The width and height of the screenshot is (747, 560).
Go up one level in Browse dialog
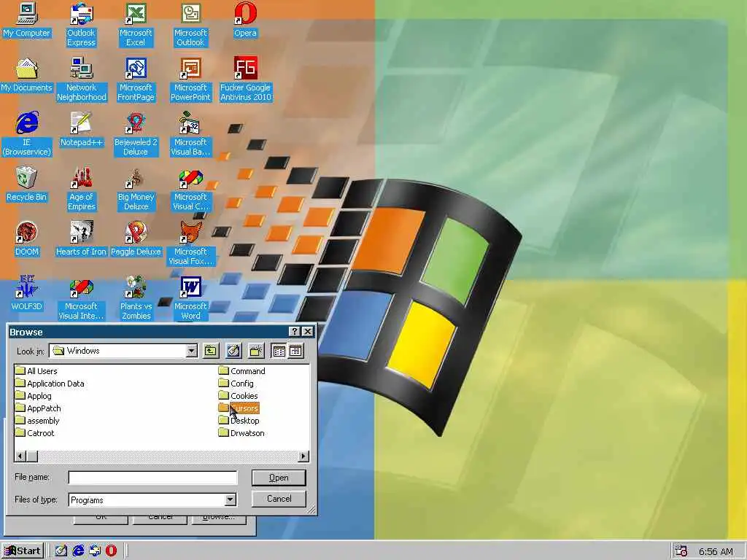coord(211,351)
